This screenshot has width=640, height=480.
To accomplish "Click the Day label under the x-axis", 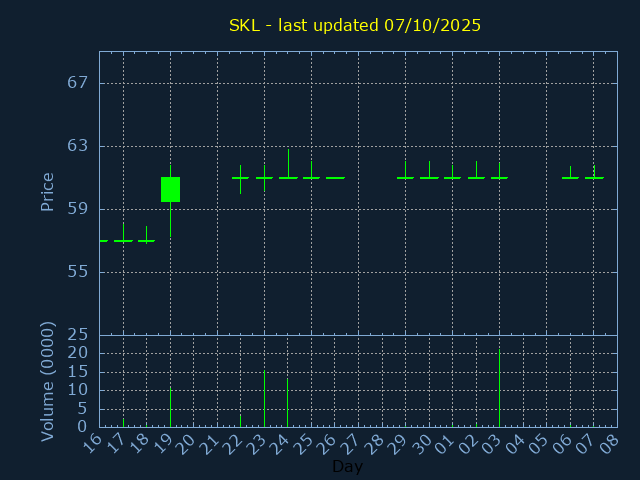I will pyautogui.click(x=347, y=467).
